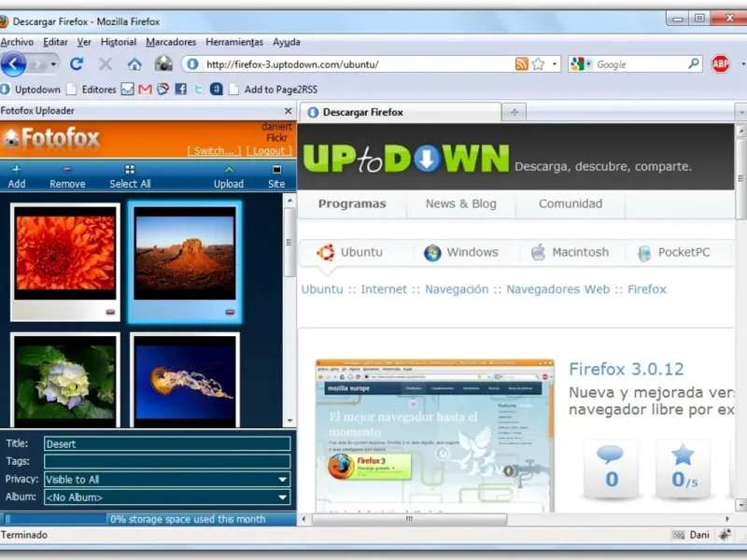Select the jellyfish photo thumbnail
Screen dimensions: 747x560
click(185, 381)
